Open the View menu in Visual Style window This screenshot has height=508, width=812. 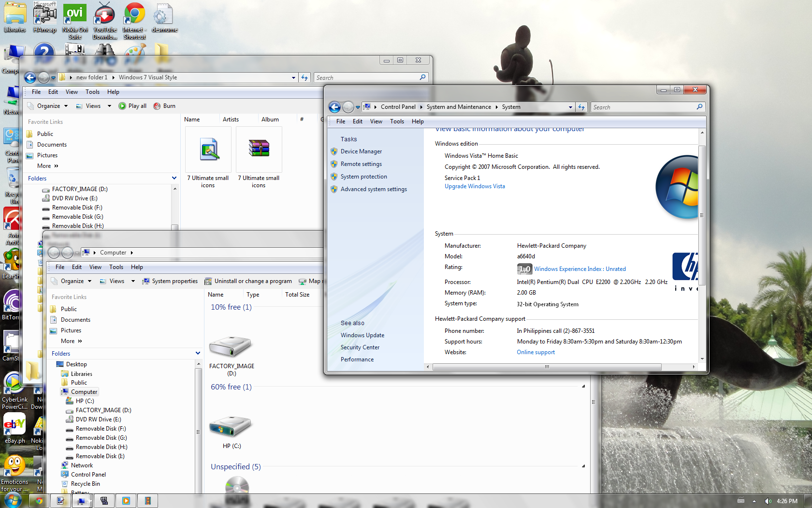[x=72, y=92]
